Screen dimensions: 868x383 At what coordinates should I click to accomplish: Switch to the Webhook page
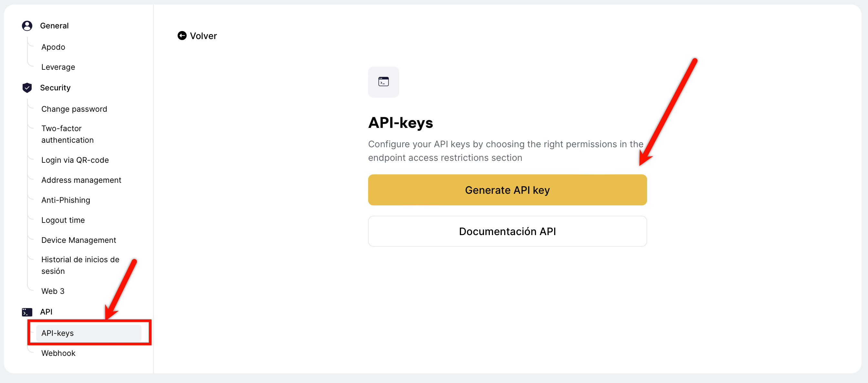click(58, 353)
